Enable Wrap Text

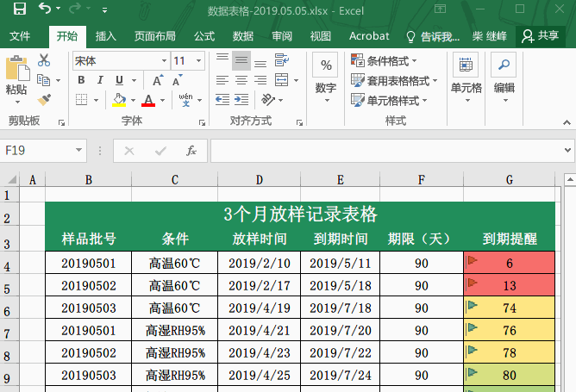[x=282, y=60]
